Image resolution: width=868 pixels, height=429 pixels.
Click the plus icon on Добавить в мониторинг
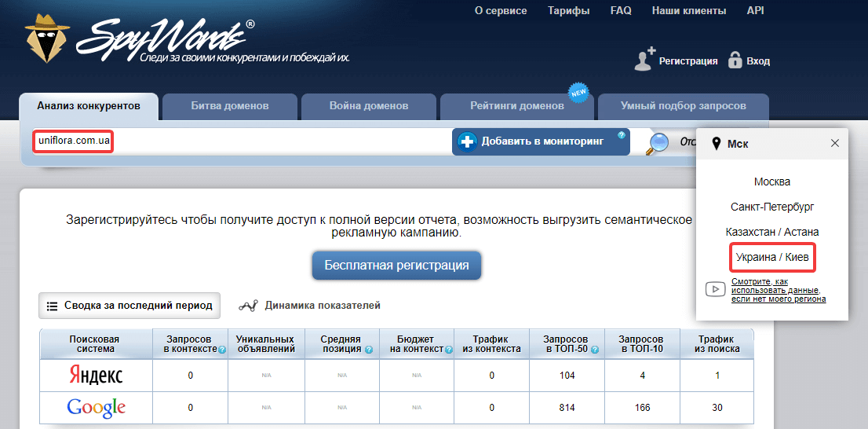[x=468, y=142]
